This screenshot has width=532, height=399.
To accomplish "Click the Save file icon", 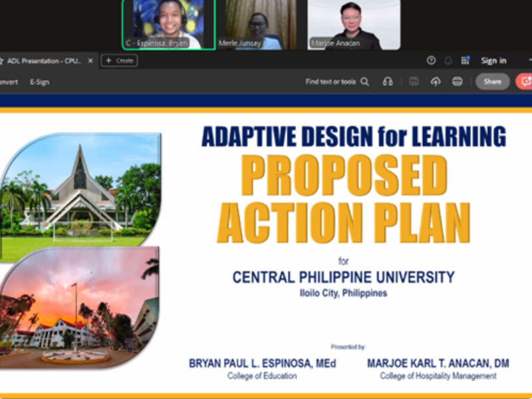I will (414, 82).
